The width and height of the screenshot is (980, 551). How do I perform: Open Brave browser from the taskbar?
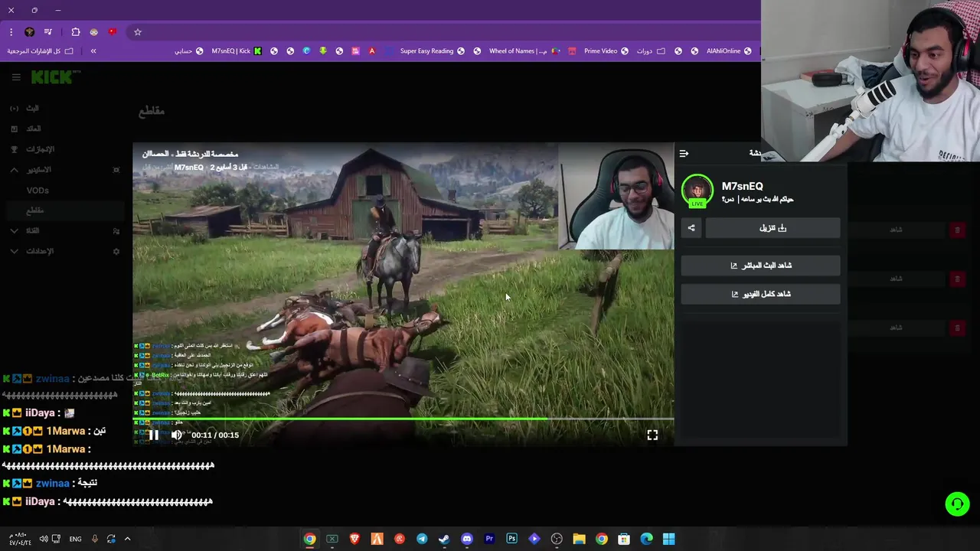[x=354, y=539]
